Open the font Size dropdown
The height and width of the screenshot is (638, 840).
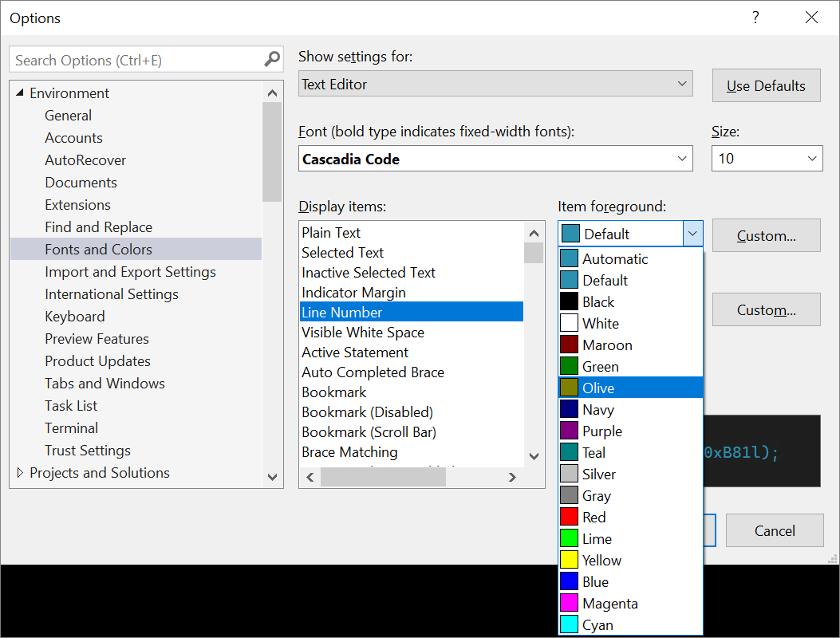[767, 159]
